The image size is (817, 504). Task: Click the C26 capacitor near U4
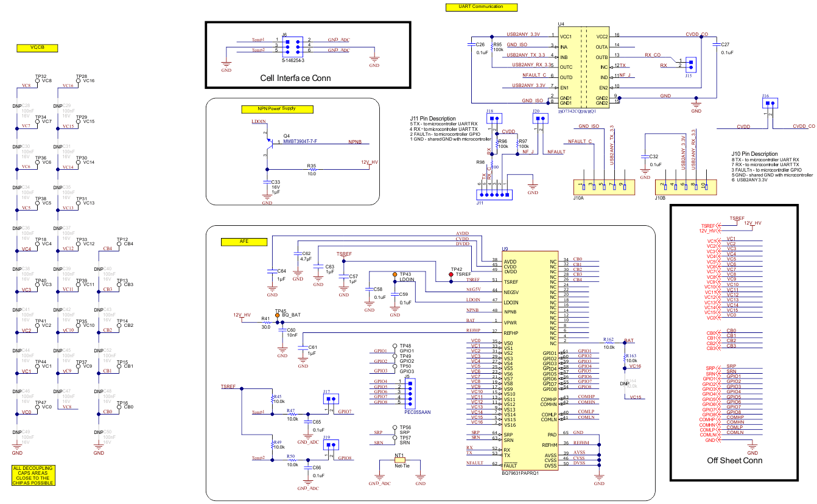click(x=471, y=45)
